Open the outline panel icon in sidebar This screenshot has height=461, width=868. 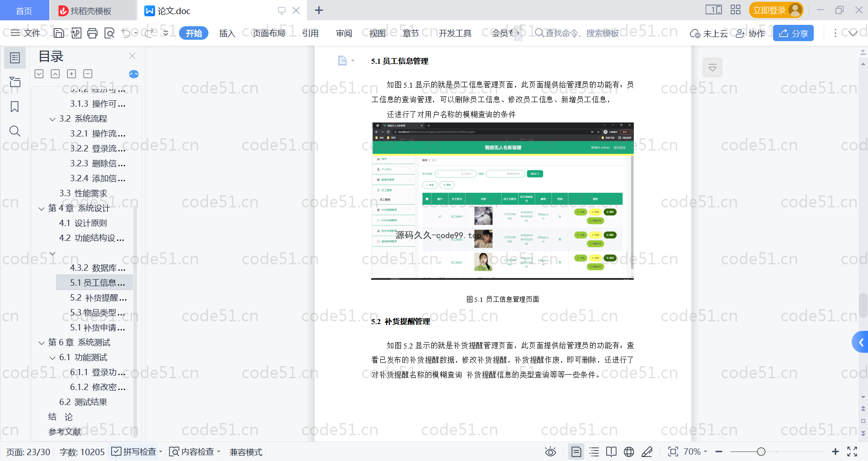15,58
